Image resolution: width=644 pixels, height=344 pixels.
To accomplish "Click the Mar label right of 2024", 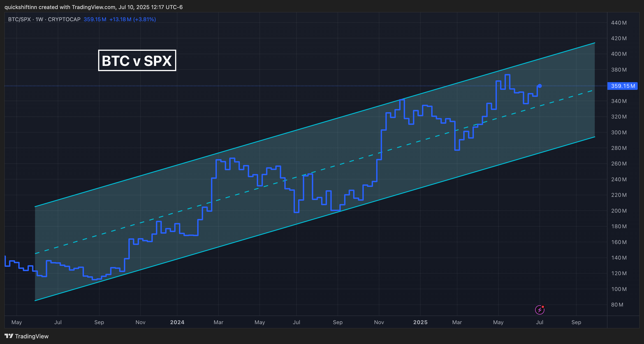I will pos(218,322).
